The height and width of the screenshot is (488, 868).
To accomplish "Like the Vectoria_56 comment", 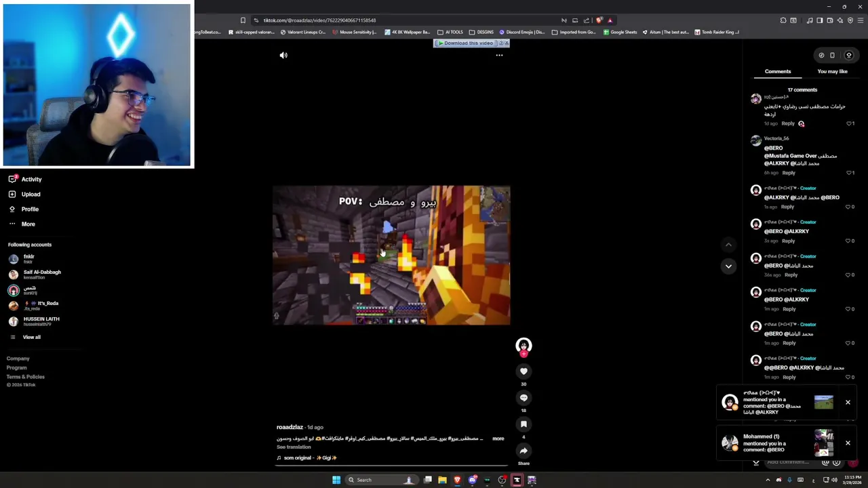I will pyautogui.click(x=848, y=173).
